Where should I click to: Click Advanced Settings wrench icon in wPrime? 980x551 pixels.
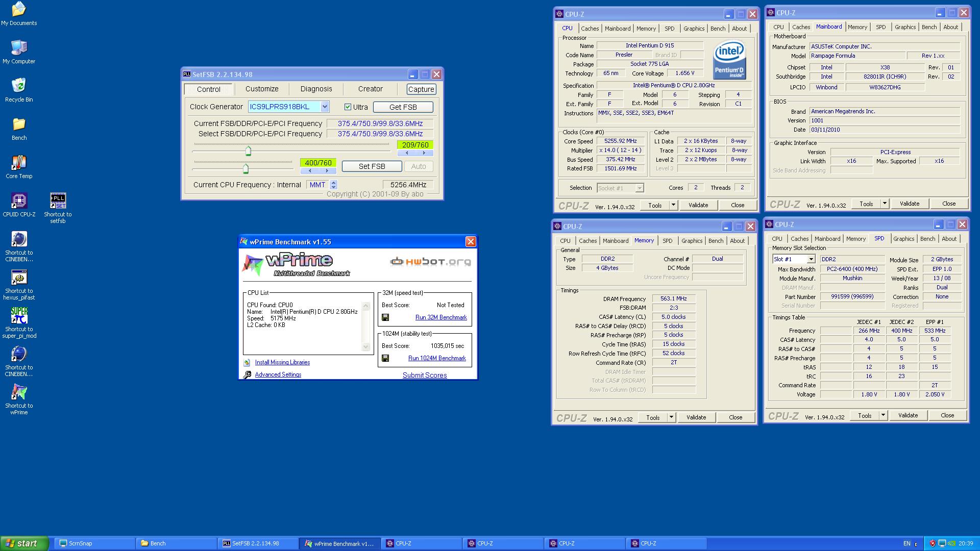[x=247, y=374]
